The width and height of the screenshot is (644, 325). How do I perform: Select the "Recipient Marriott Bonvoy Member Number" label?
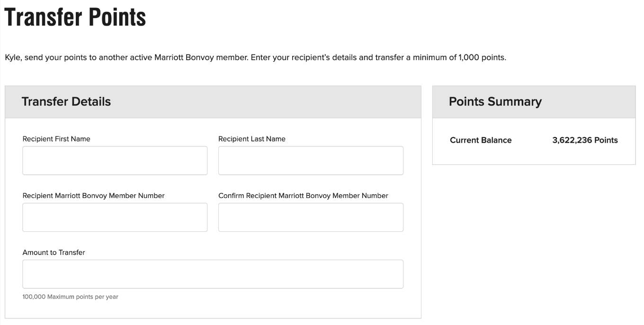[x=93, y=196]
